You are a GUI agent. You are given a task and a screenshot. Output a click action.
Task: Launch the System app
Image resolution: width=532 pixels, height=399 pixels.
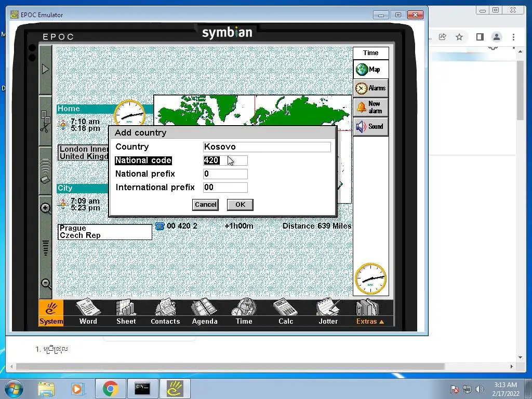click(51, 312)
